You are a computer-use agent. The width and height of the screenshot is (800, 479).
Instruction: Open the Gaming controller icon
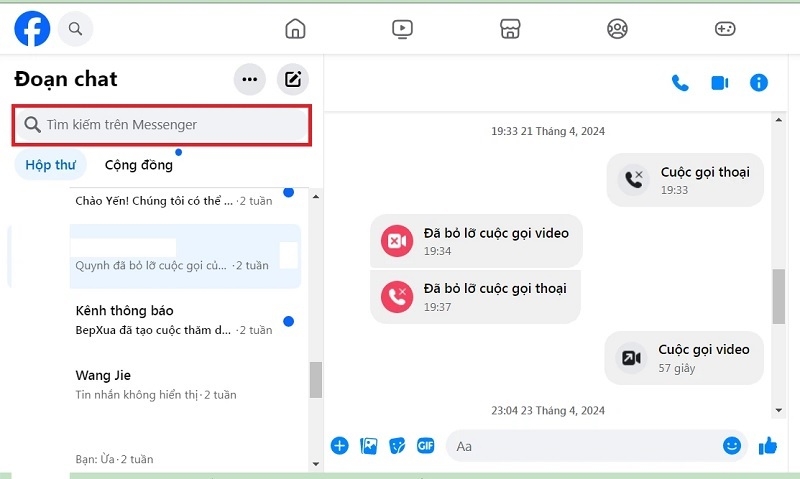click(x=725, y=29)
